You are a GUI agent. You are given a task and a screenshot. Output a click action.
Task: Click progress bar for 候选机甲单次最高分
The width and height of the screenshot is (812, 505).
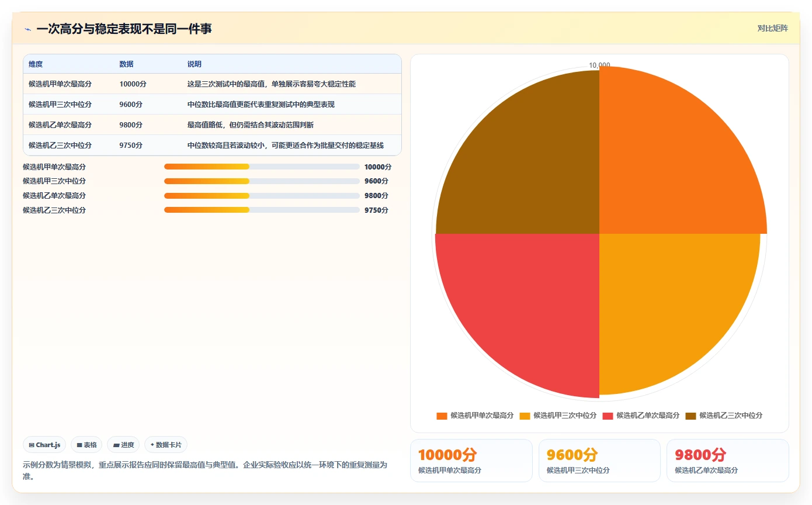(x=262, y=167)
